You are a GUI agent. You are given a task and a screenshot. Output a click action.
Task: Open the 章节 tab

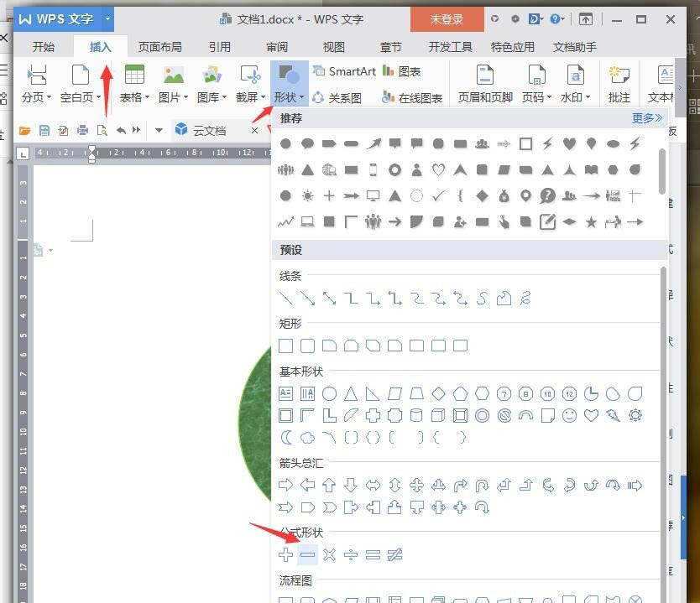tap(390, 47)
